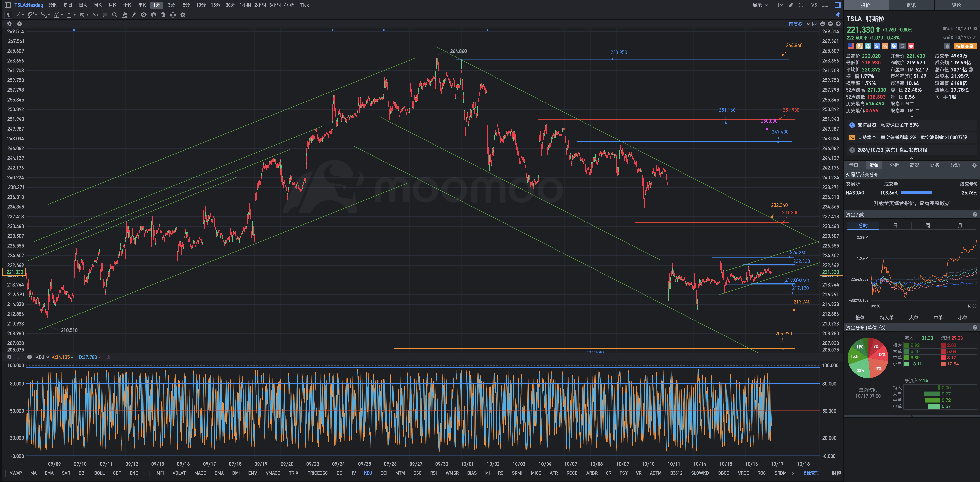Switch chart to 日K interval
The height and width of the screenshot is (482, 980).
[83, 5]
